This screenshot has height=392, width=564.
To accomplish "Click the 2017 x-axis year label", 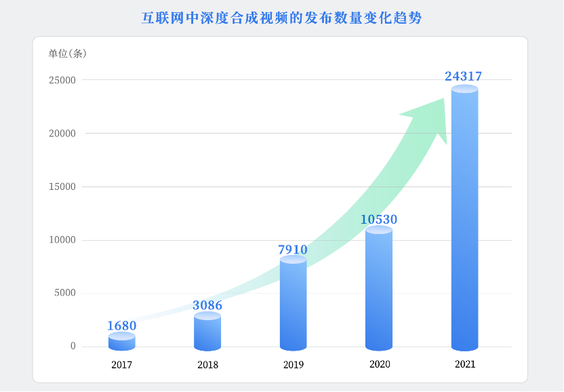I will (122, 365).
